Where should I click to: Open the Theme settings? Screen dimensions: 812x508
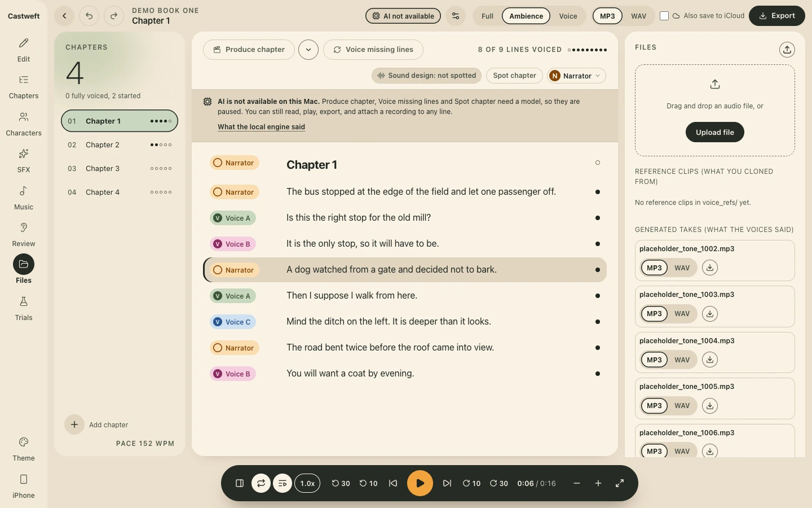coord(24,449)
